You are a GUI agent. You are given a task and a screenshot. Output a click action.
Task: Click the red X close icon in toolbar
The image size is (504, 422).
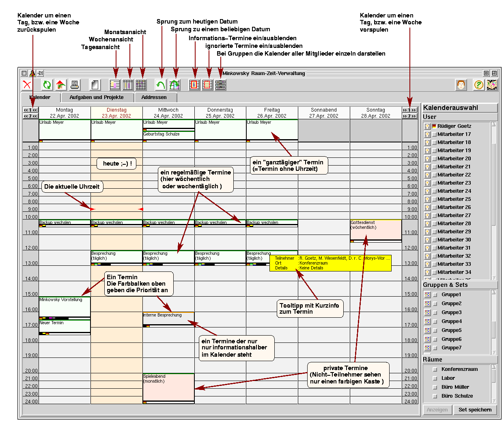pos(27,85)
